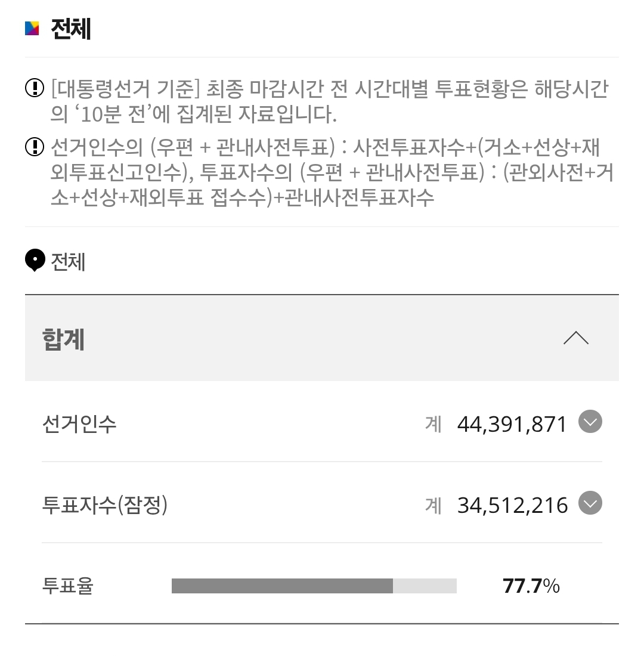Collapse the 합계 section with the up chevron
This screenshot has width=644, height=656.
(575, 339)
